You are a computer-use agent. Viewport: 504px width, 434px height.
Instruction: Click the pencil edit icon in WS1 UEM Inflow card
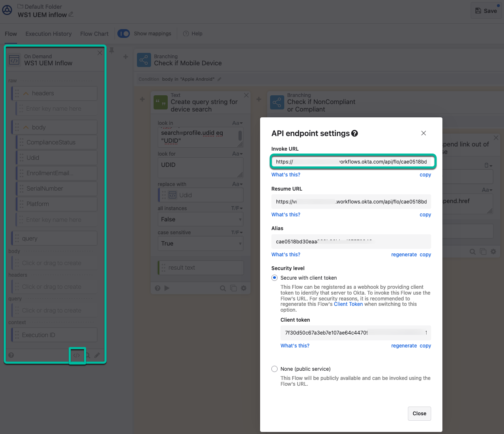tap(97, 355)
